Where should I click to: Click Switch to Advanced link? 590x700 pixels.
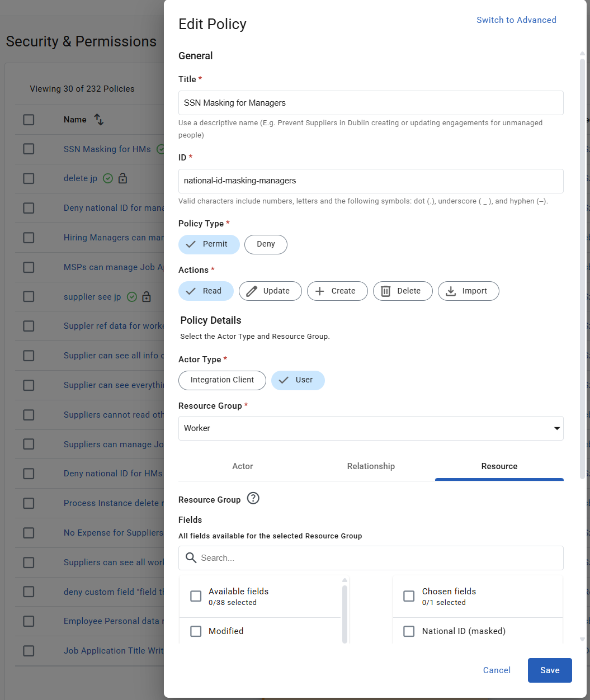click(x=516, y=20)
